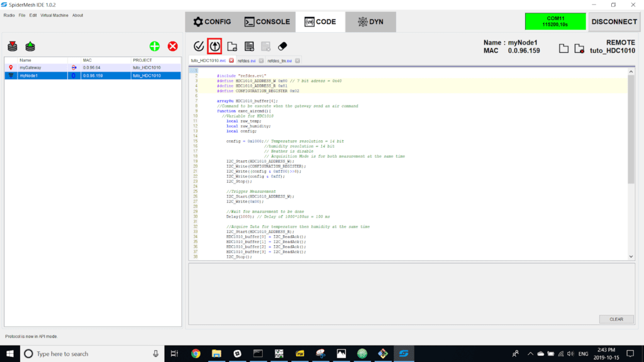Add a node with green plus icon

[x=155, y=46]
